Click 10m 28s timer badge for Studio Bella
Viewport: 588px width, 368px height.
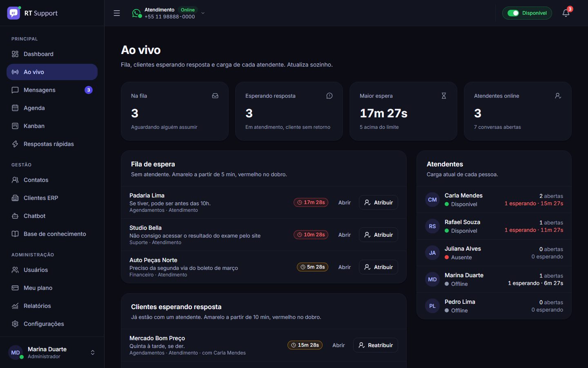[x=311, y=235]
